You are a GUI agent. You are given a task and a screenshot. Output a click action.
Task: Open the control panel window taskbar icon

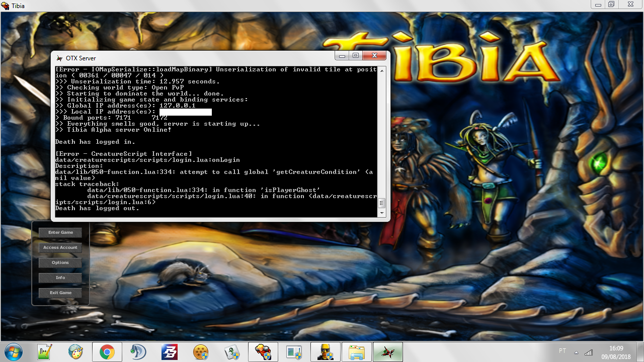pyautogui.click(x=294, y=352)
